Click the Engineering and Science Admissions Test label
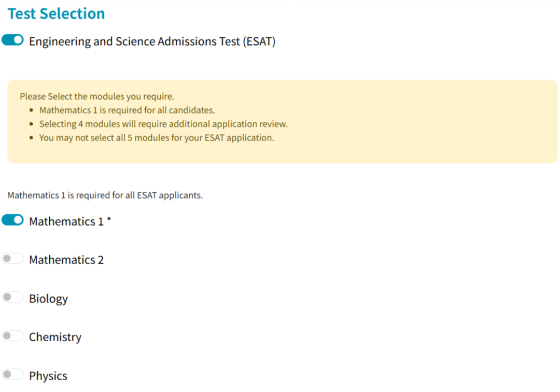 (x=152, y=41)
